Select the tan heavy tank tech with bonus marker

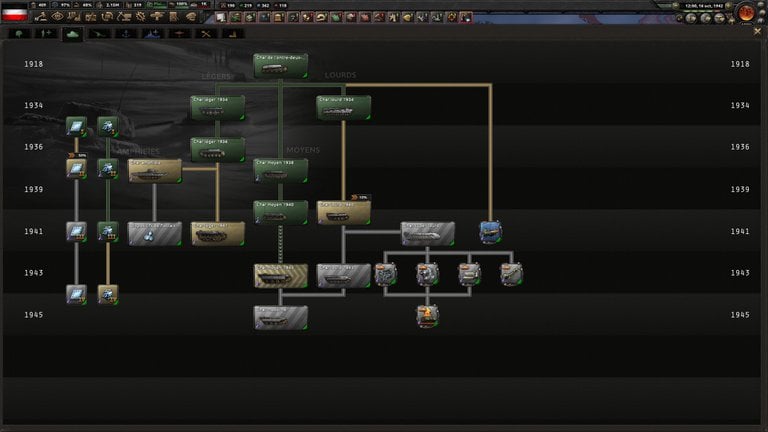(343, 213)
